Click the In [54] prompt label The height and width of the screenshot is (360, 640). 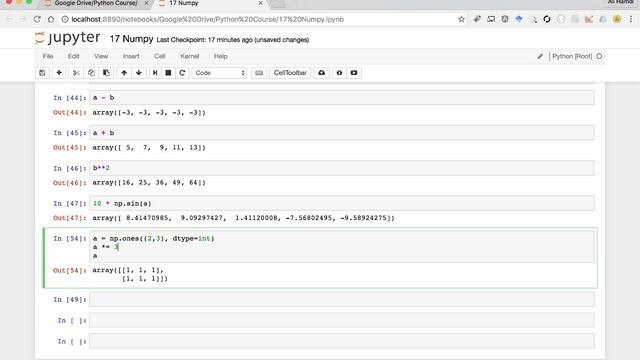point(70,238)
